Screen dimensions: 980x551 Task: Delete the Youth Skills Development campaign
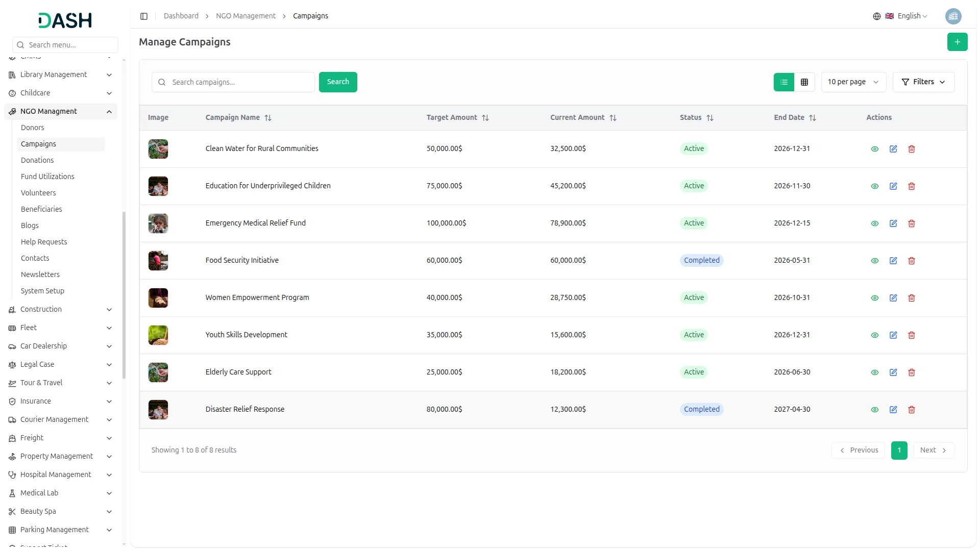912,335
